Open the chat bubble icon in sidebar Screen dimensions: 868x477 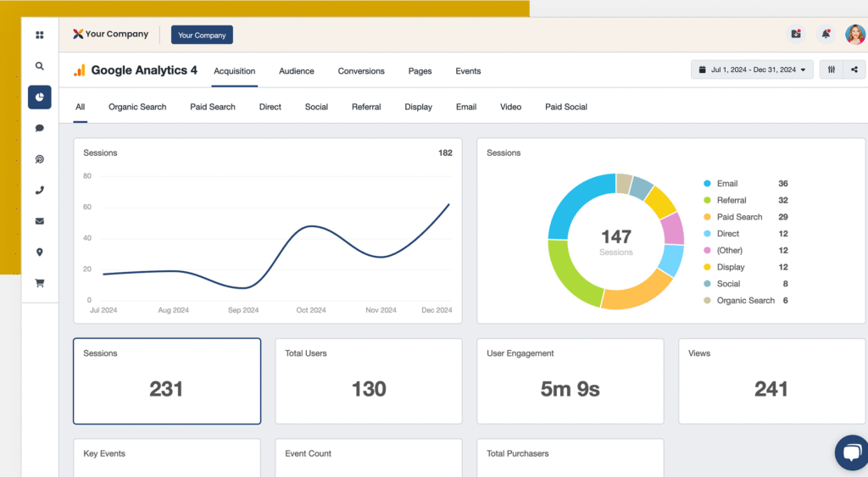(x=39, y=128)
